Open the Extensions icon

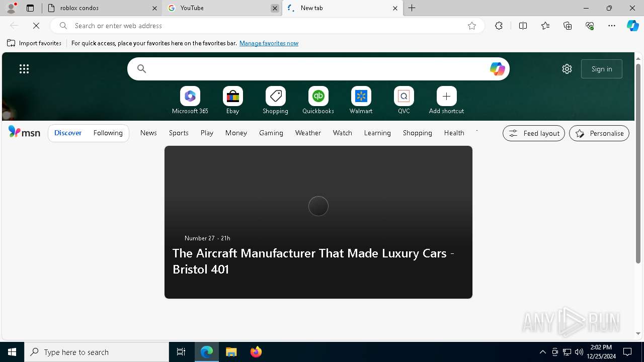coord(499,26)
